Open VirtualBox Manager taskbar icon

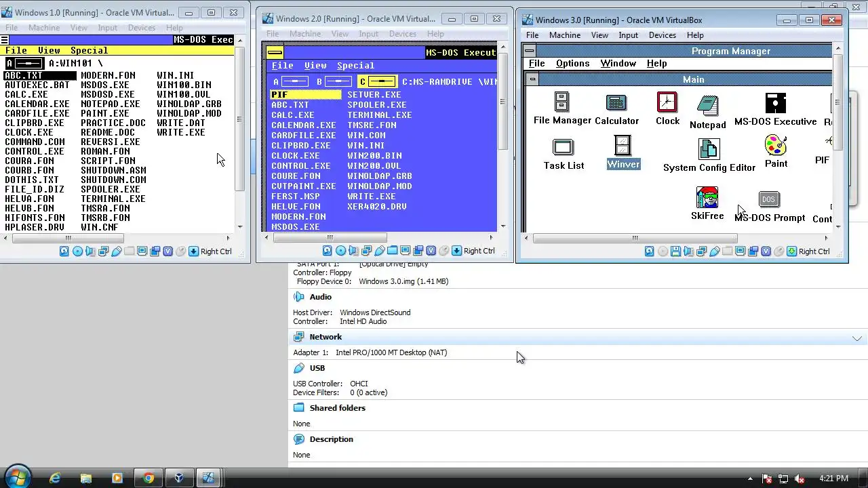178,478
